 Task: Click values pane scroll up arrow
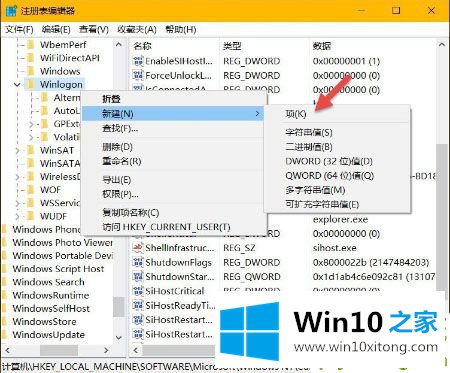click(442, 45)
